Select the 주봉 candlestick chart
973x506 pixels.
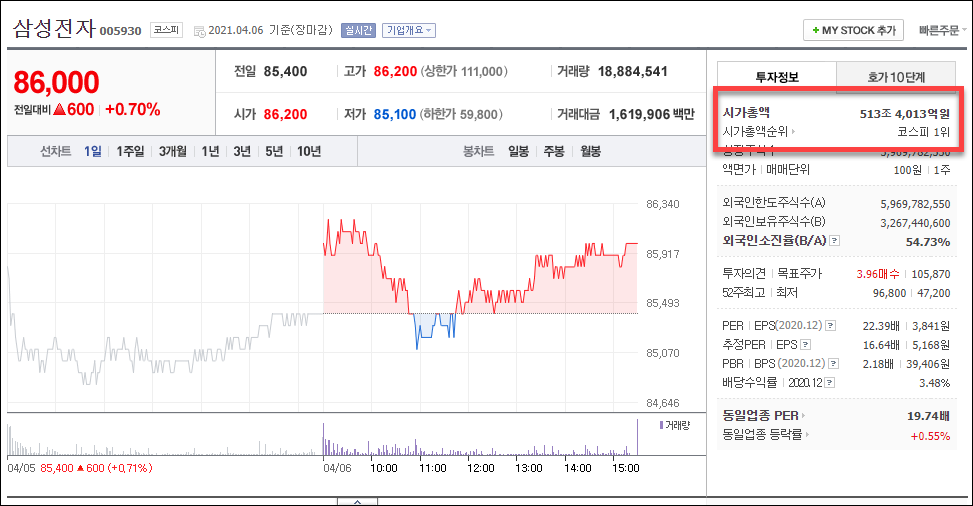(x=554, y=151)
